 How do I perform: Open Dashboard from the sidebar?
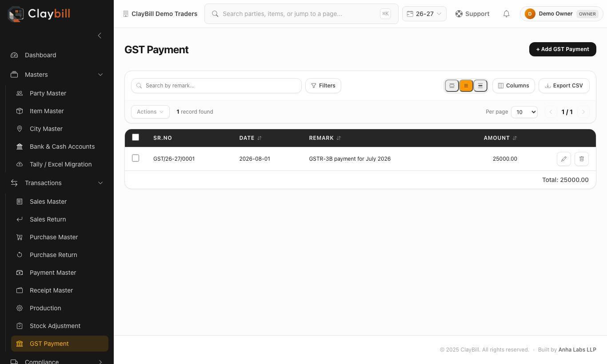(x=57, y=55)
